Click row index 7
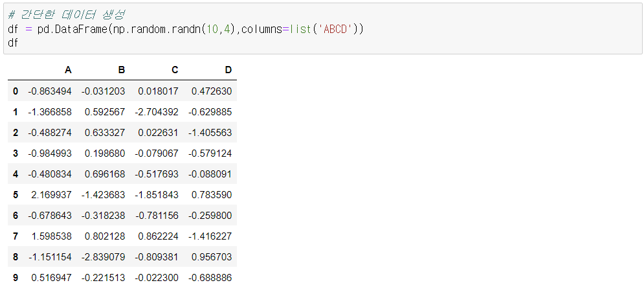This screenshot has height=283, width=644. [16, 236]
